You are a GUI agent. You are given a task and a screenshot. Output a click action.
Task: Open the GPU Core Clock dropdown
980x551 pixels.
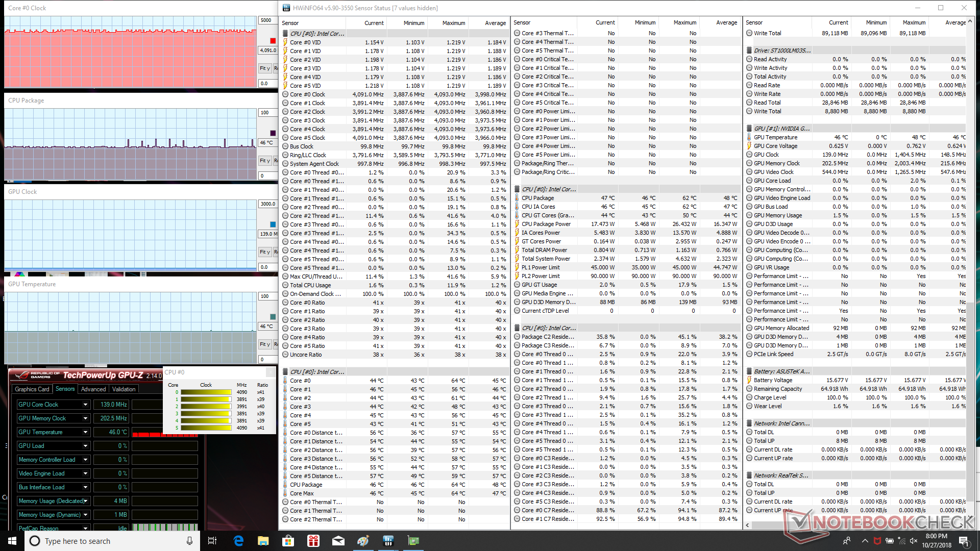(85, 405)
